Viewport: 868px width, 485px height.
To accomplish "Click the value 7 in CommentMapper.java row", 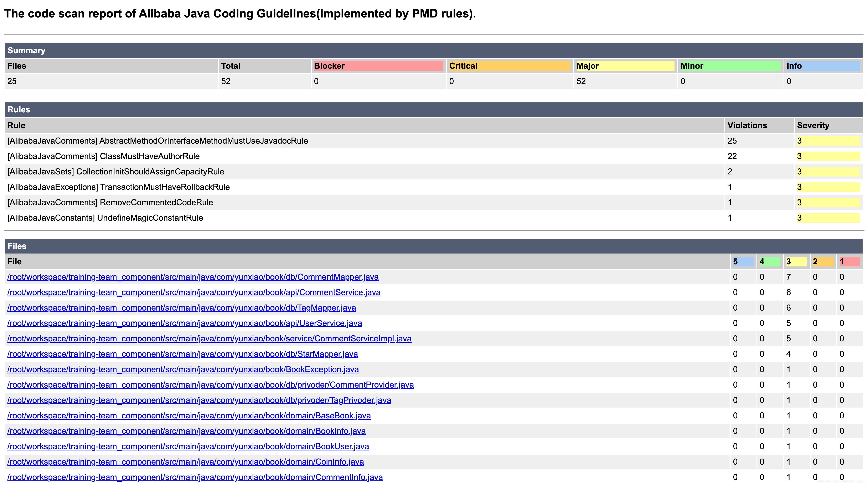I will click(789, 277).
